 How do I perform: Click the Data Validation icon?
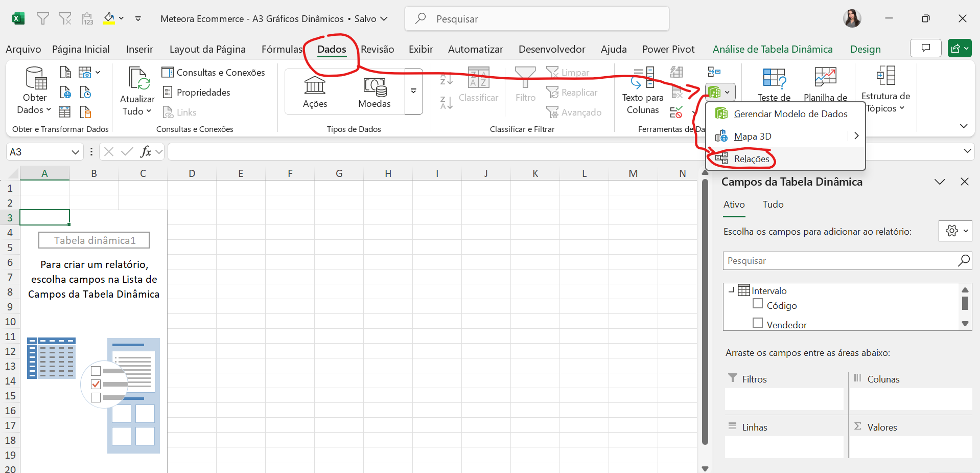(x=676, y=112)
